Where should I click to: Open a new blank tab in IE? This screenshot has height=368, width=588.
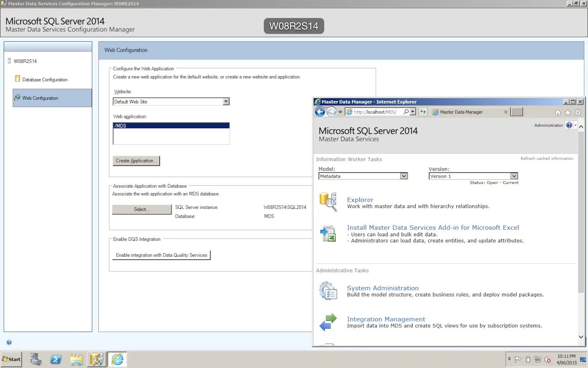[x=517, y=112]
